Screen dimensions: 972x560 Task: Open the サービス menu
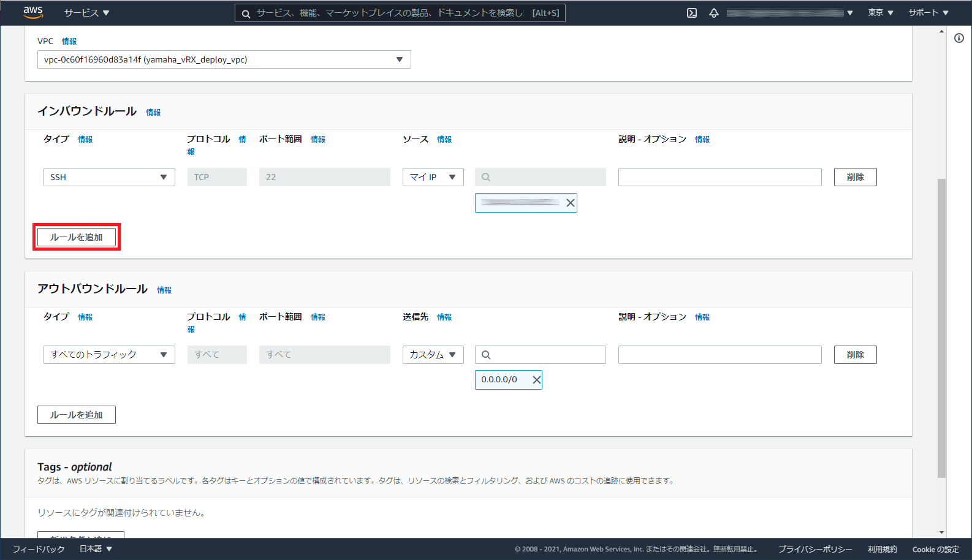86,13
